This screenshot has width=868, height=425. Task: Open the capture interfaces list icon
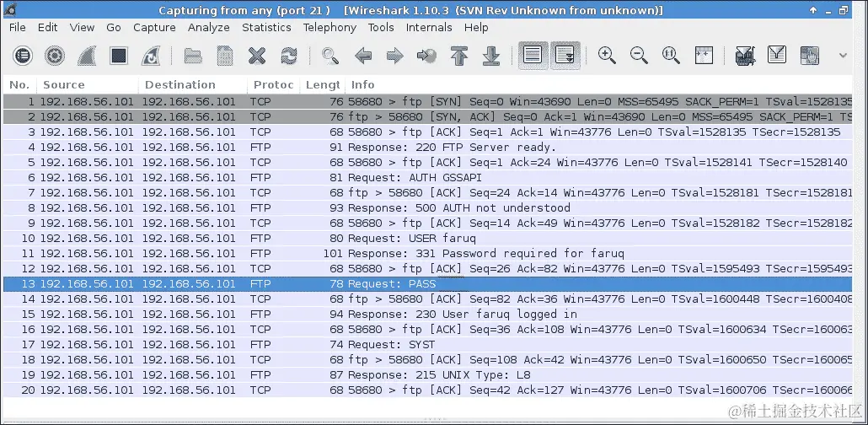(x=23, y=56)
